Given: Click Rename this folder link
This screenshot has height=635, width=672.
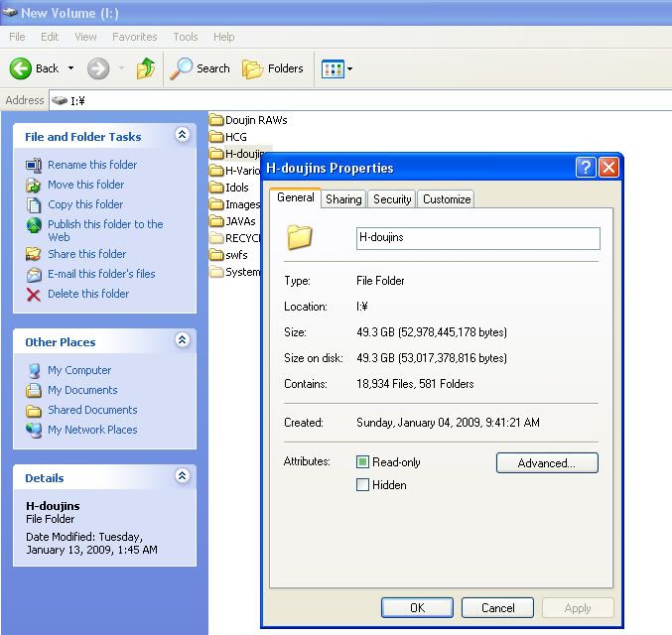Looking at the screenshot, I should coord(92,165).
